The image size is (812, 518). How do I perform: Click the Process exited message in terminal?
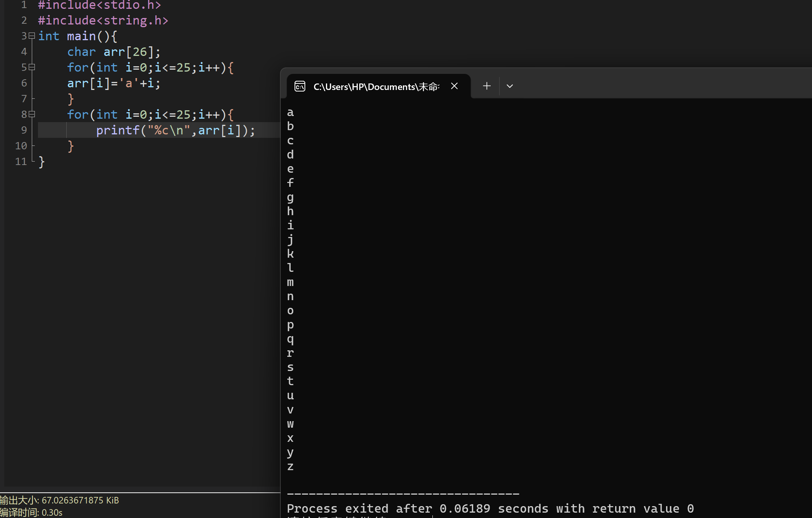pos(490,508)
